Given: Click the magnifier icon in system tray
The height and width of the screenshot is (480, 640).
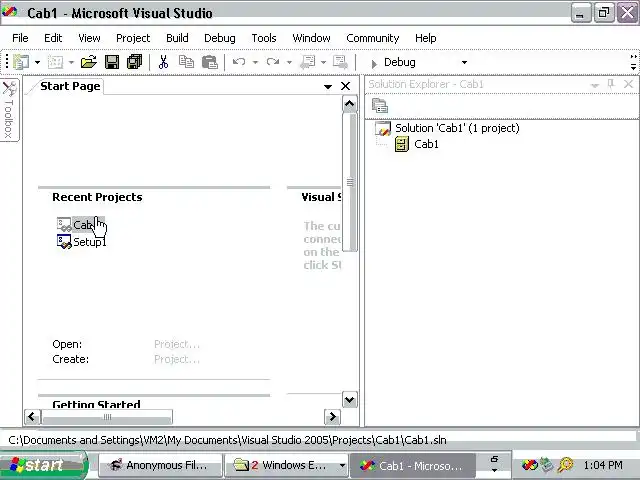Looking at the screenshot, I should click(x=565, y=465).
